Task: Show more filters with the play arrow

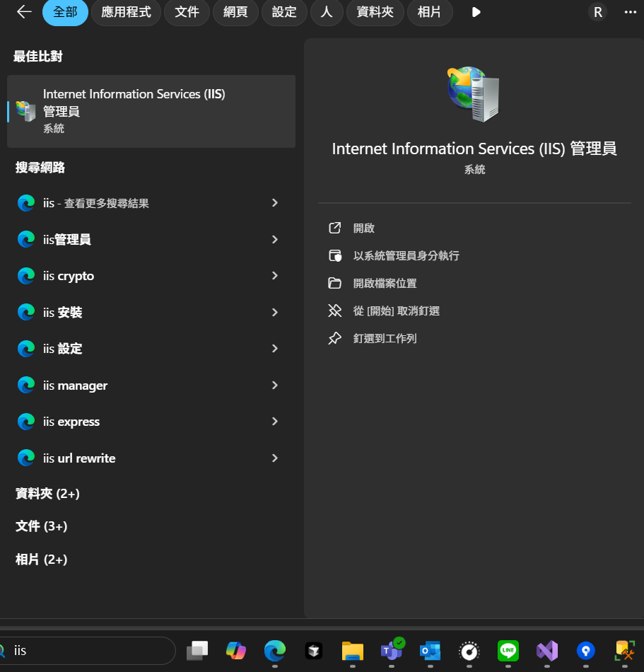Action: (476, 12)
